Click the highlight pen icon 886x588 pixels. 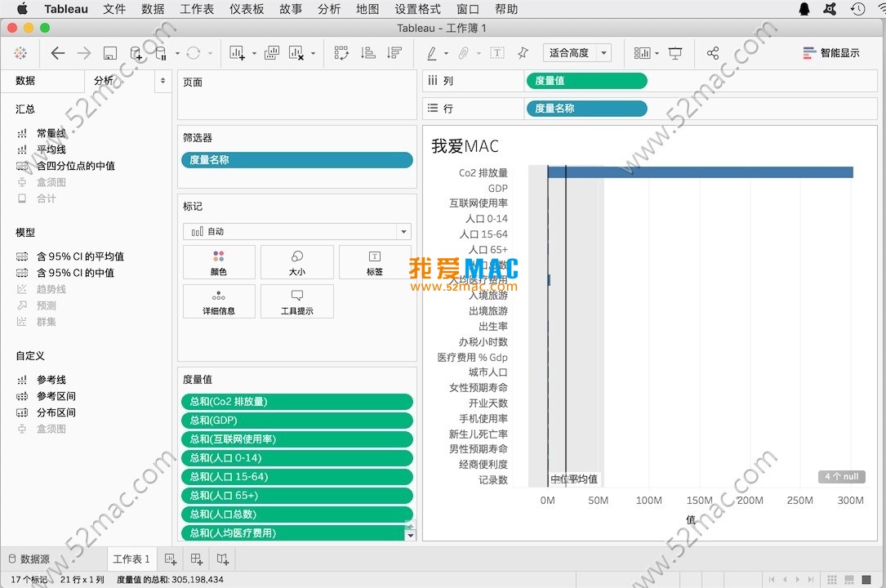click(x=432, y=53)
